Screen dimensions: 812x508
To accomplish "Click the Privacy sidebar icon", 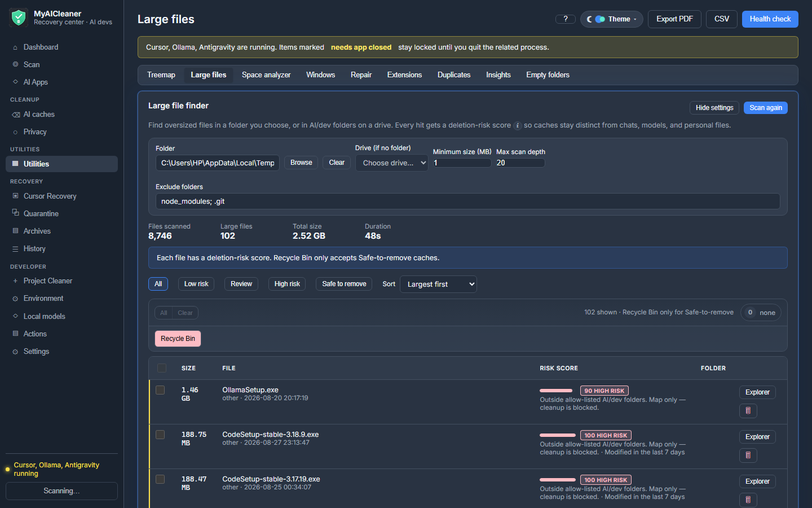I will (x=15, y=132).
